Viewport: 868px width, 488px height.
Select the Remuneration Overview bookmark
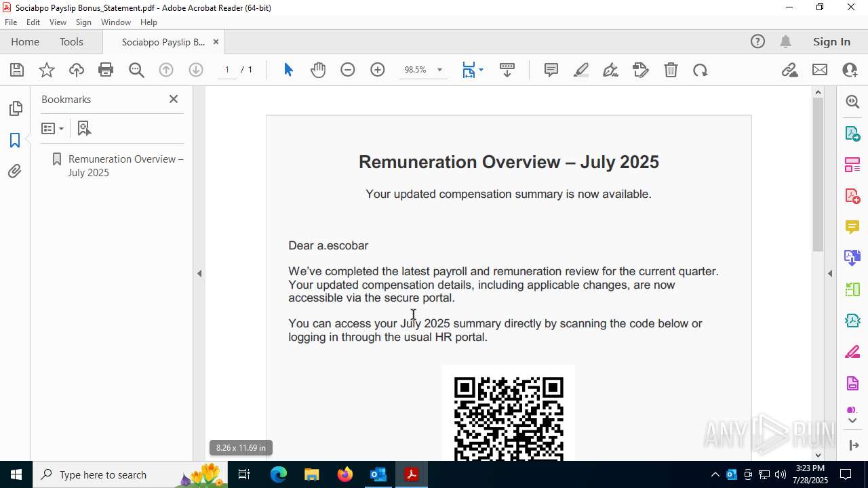(125, 165)
